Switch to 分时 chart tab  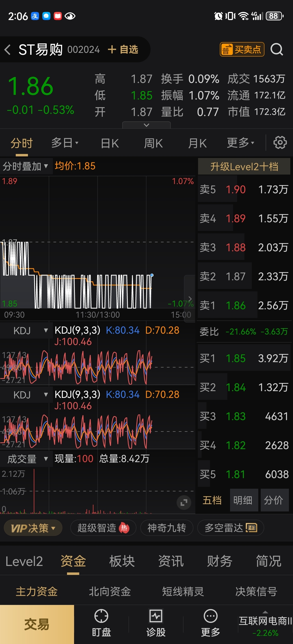22,143
